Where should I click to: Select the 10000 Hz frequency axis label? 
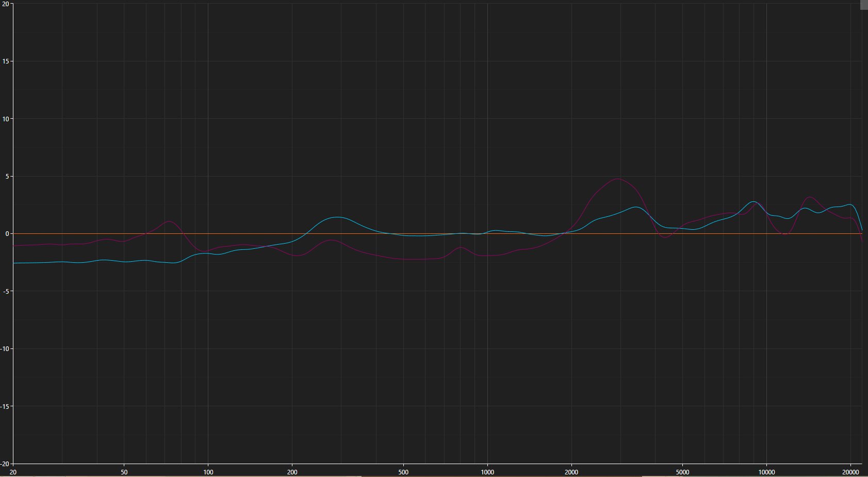click(767, 472)
